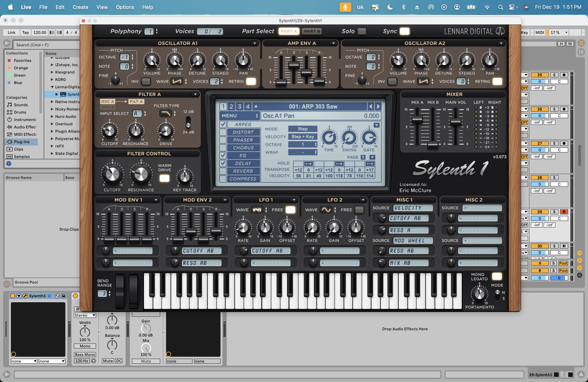The image size is (588, 382).
Task: Open the Oscillator A1 section dropdown arrow
Action: 255,43
